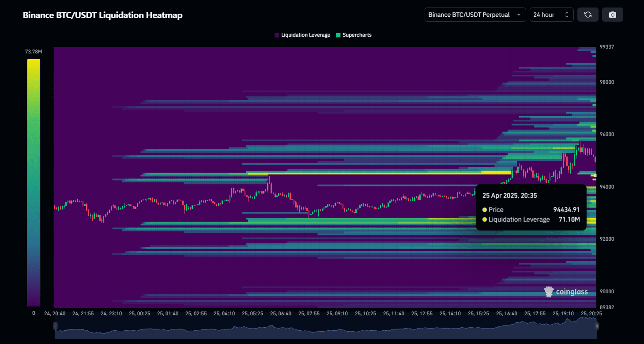Image resolution: width=644 pixels, height=344 pixels.
Task: Click the 92000 price axis label
Action: (607, 239)
